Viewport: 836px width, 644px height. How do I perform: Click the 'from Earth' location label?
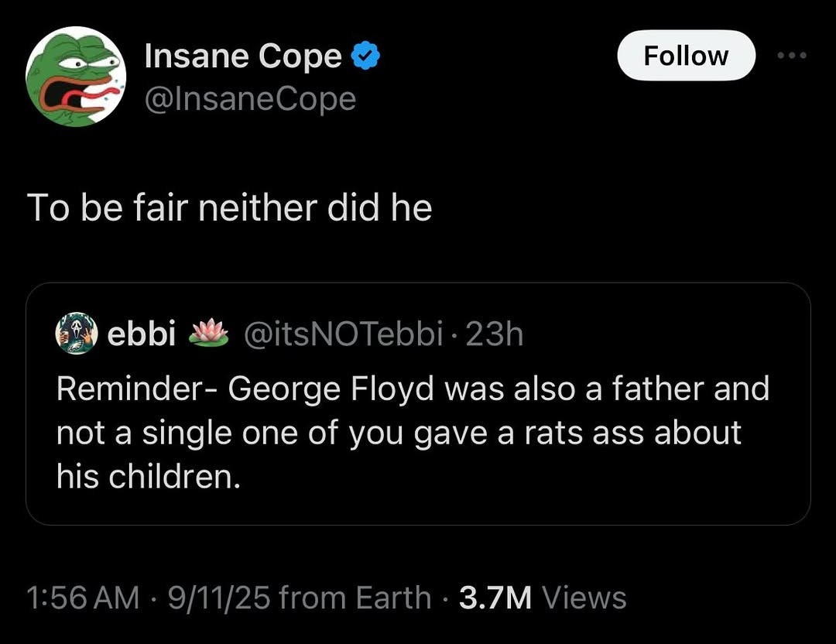(354, 598)
